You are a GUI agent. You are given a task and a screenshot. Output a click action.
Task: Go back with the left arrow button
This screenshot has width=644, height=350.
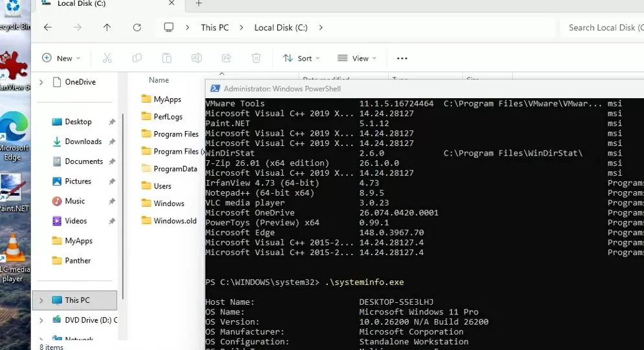click(x=48, y=28)
